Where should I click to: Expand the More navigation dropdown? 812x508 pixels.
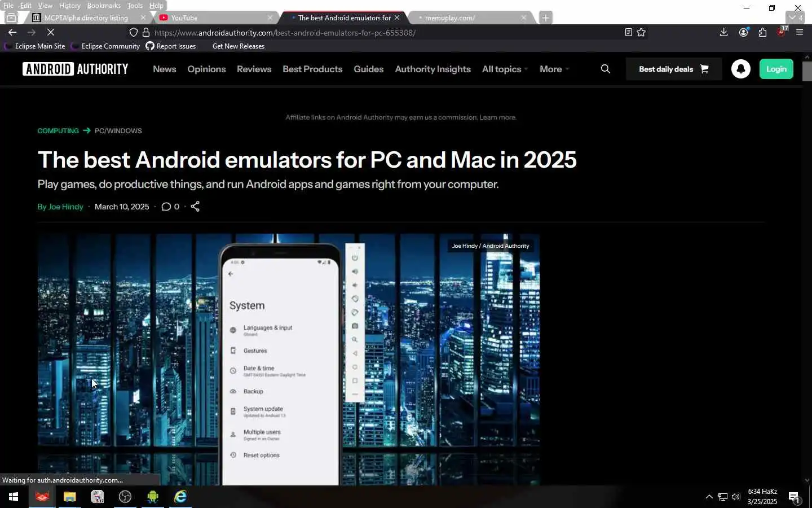pos(554,69)
